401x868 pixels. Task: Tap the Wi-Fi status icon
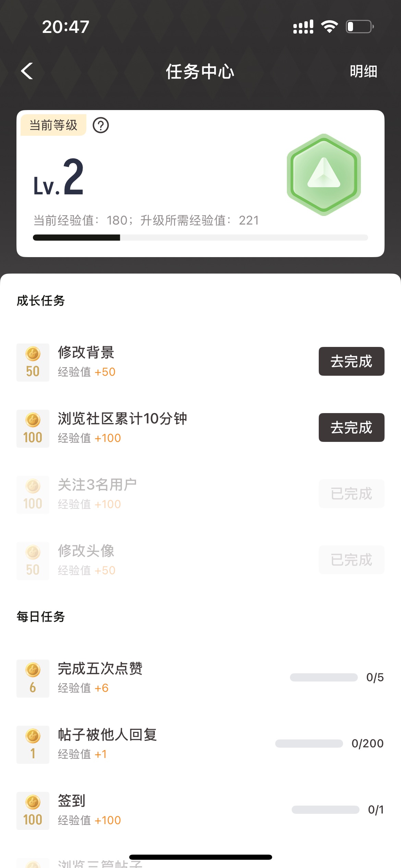point(329,26)
